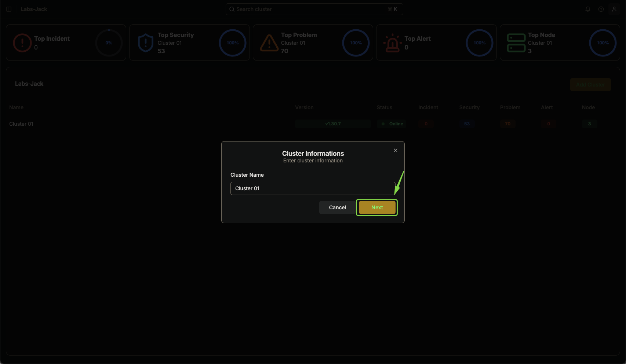
Task: Click the Top Incident warning icon
Action: [22, 43]
